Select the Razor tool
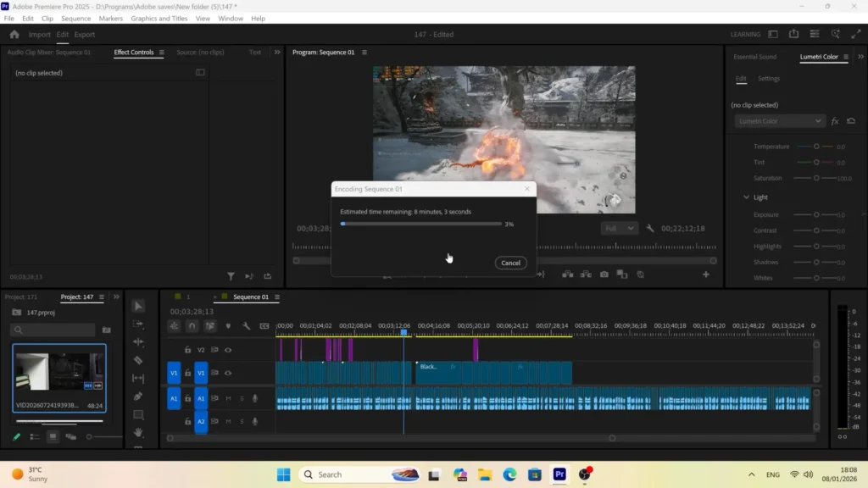868x488 pixels. pos(138,360)
